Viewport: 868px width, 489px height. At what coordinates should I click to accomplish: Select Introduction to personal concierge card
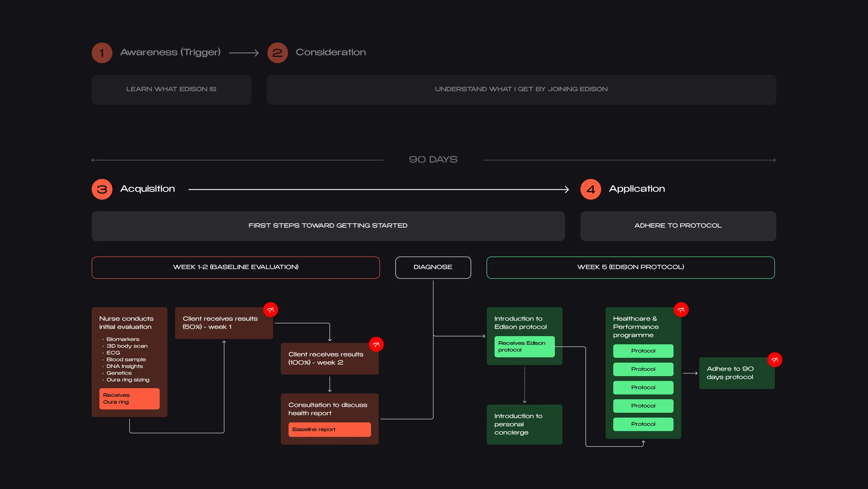[x=524, y=424]
